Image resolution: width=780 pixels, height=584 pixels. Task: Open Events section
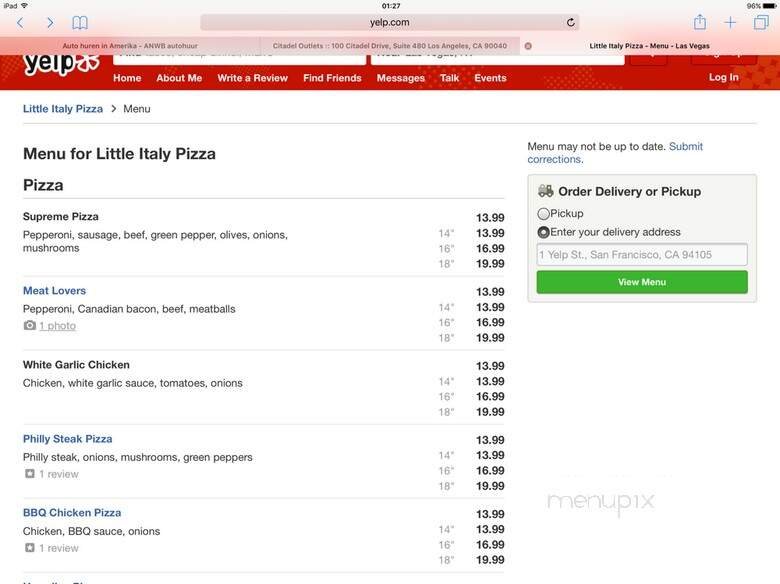click(x=490, y=78)
